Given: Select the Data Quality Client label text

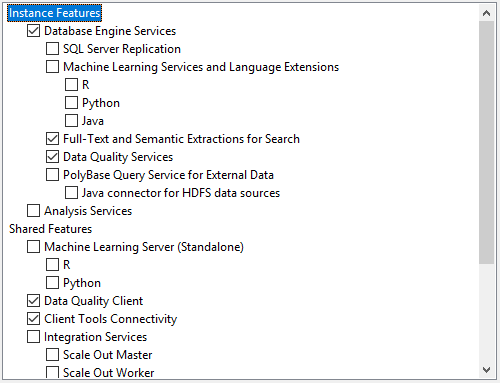Looking at the screenshot, I should pos(94,301).
